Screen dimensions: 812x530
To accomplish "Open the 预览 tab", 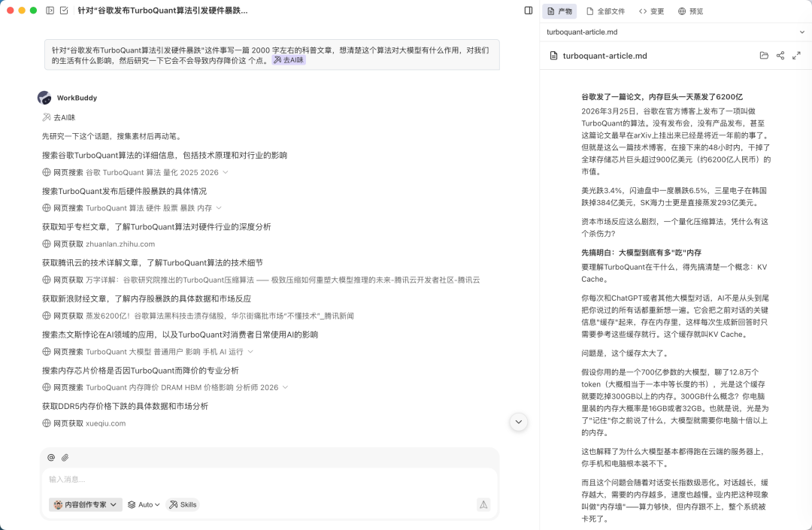I will [690, 11].
